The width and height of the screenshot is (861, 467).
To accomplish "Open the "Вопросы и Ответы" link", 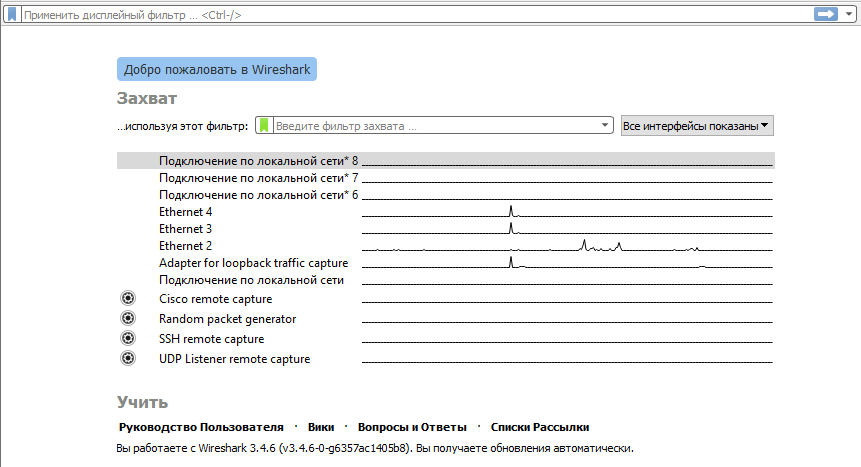I will pos(412,427).
